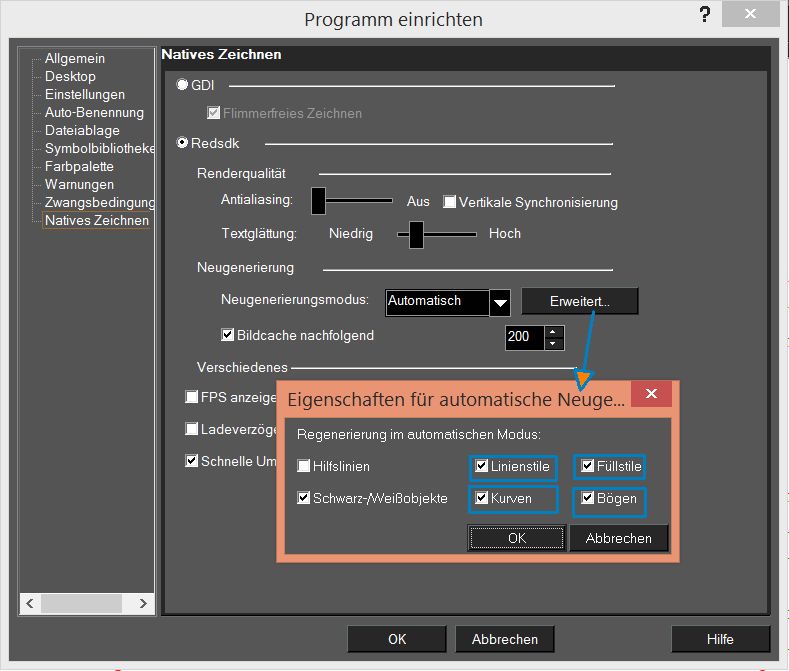Viewport: 789px width, 671px height.
Task: Uncheck the Füllstile checkbox
Action: click(x=588, y=466)
